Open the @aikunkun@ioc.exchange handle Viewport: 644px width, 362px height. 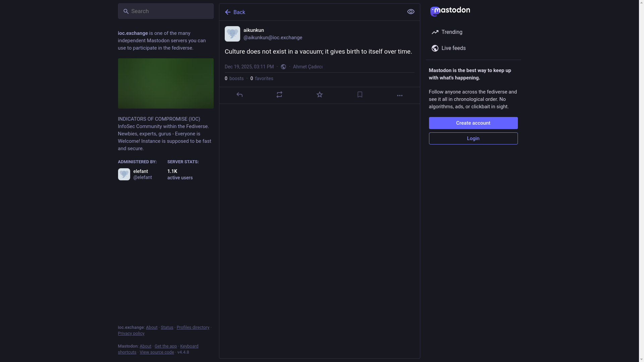273,38
